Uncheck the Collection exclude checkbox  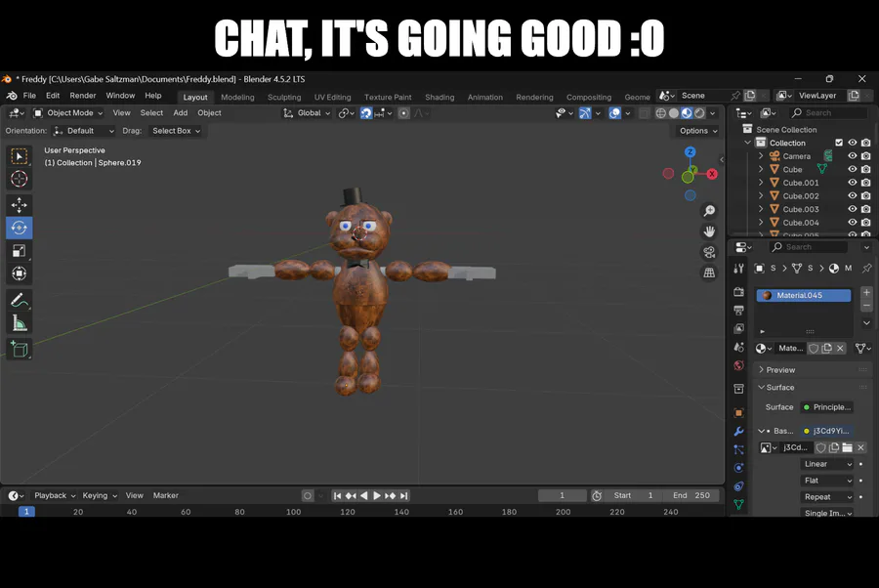coord(839,143)
